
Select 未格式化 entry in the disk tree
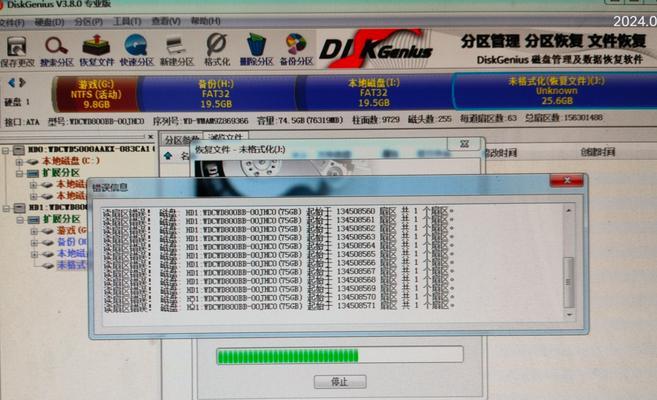pos(71,265)
